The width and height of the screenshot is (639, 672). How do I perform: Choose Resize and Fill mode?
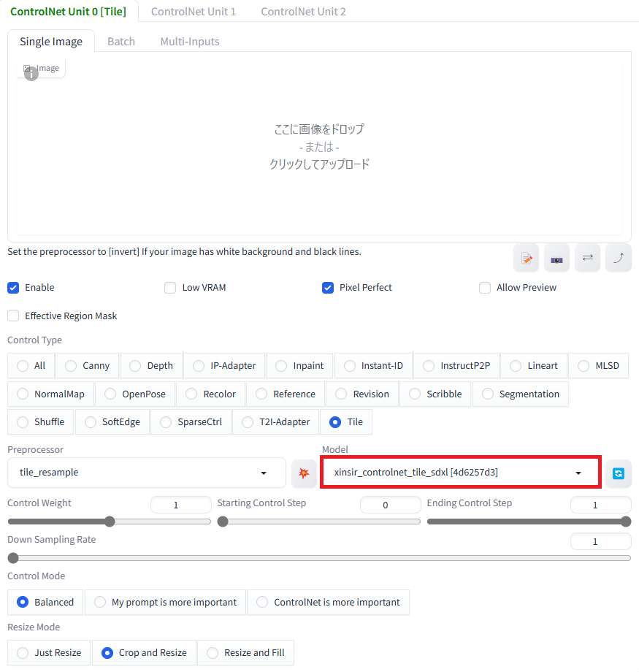click(x=245, y=653)
